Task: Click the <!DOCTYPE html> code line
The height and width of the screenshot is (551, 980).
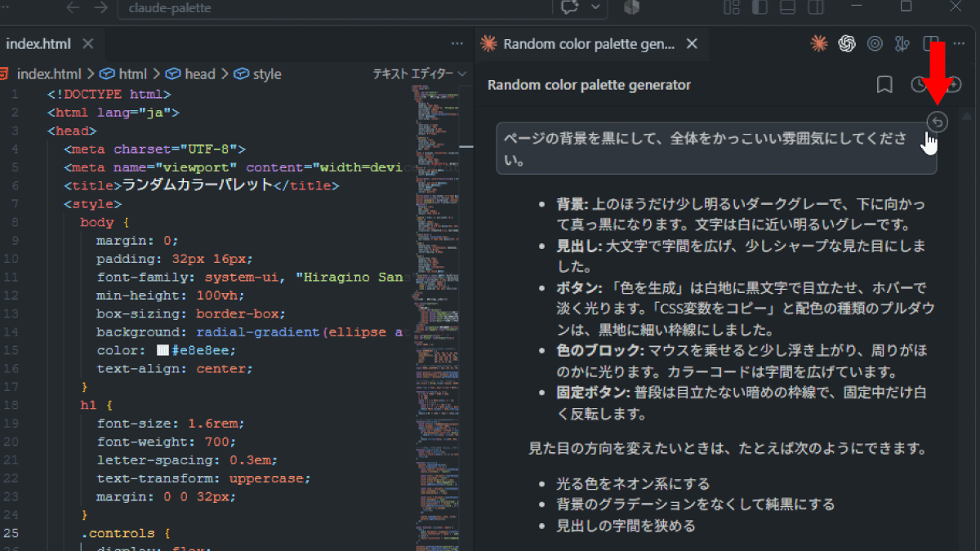Action: 109,95
